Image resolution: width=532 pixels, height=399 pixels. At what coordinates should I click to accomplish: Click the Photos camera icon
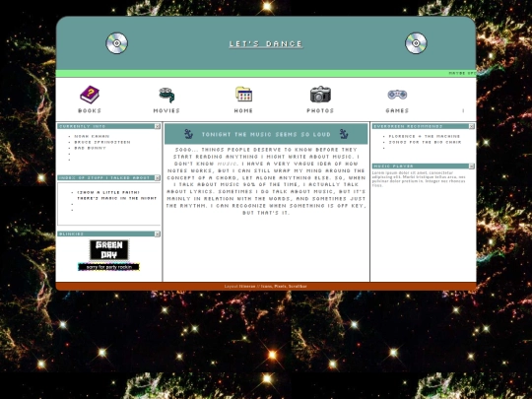(320, 95)
